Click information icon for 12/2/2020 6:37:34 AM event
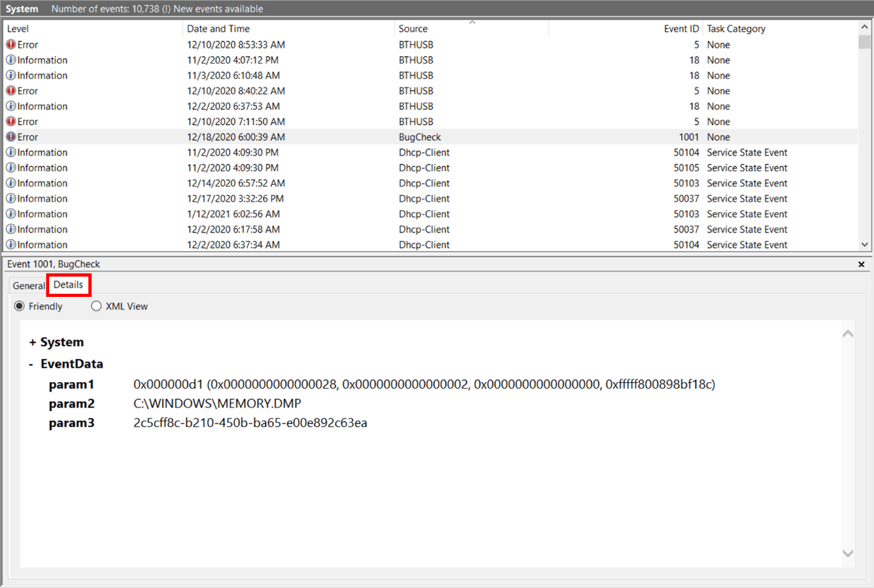Image resolution: width=874 pixels, height=588 pixels. [11, 245]
